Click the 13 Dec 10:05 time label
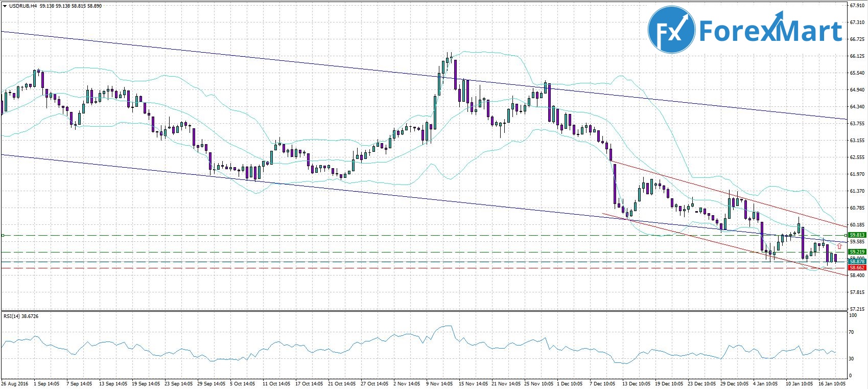This screenshot has height=389, width=868. pyautogui.click(x=636, y=383)
